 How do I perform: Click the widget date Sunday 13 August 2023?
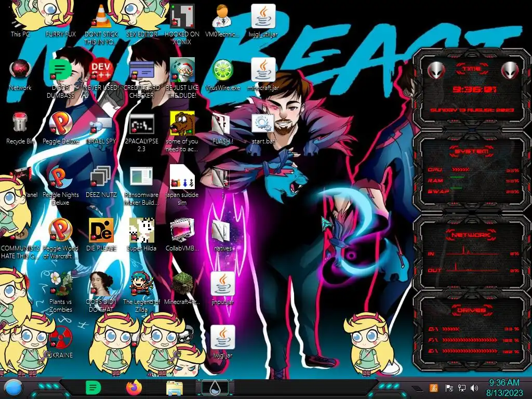point(472,110)
